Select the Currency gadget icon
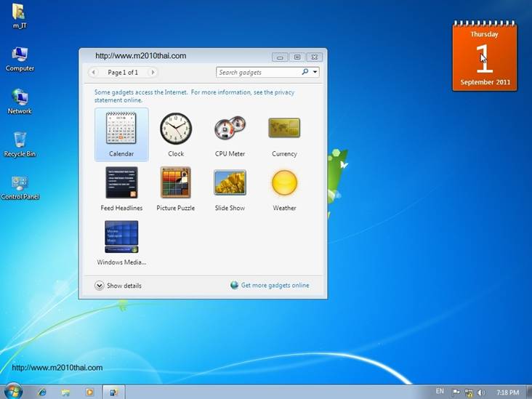This screenshot has height=399, width=532. point(284,128)
